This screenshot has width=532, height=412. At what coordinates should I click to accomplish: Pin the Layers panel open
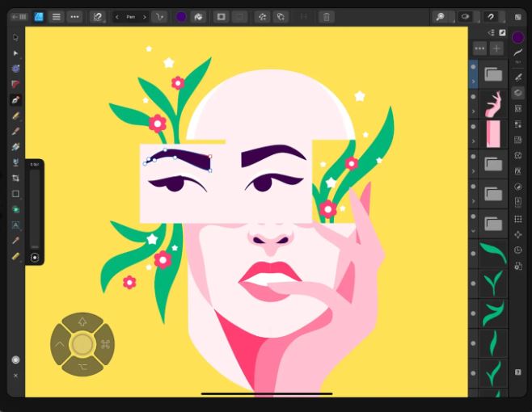502,32
